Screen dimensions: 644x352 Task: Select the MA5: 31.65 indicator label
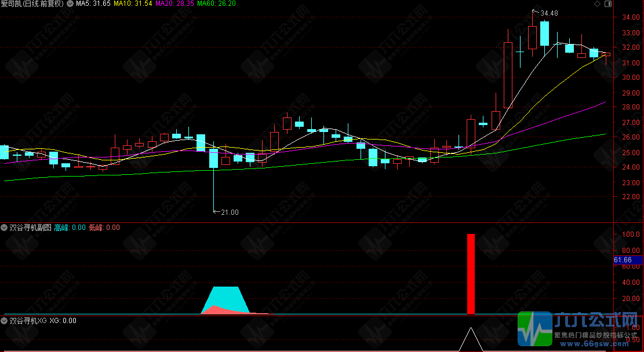[93, 3]
